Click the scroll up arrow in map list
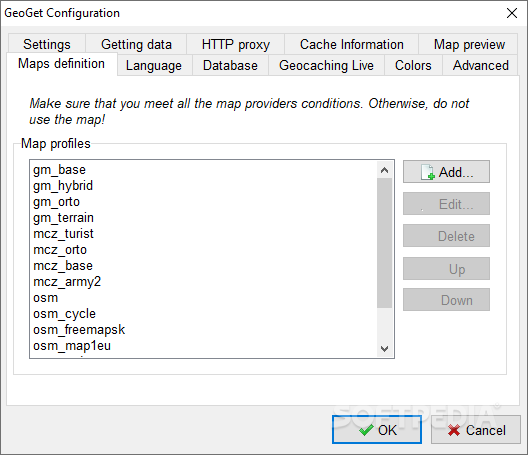The width and height of the screenshot is (528, 455). (384, 170)
